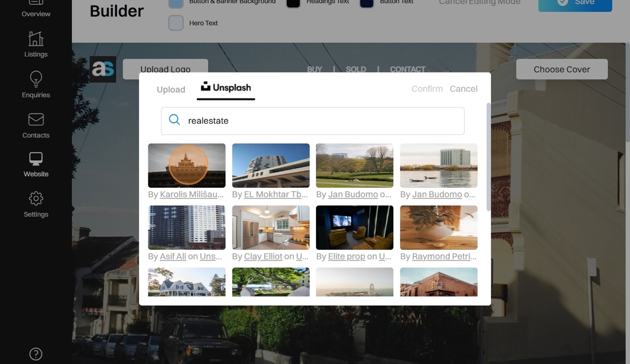
Task: Select the Unsplash tab
Action: click(x=226, y=88)
